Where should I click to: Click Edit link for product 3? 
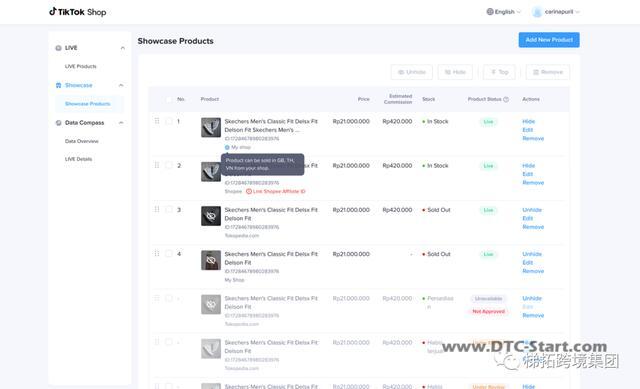tap(528, 218)
